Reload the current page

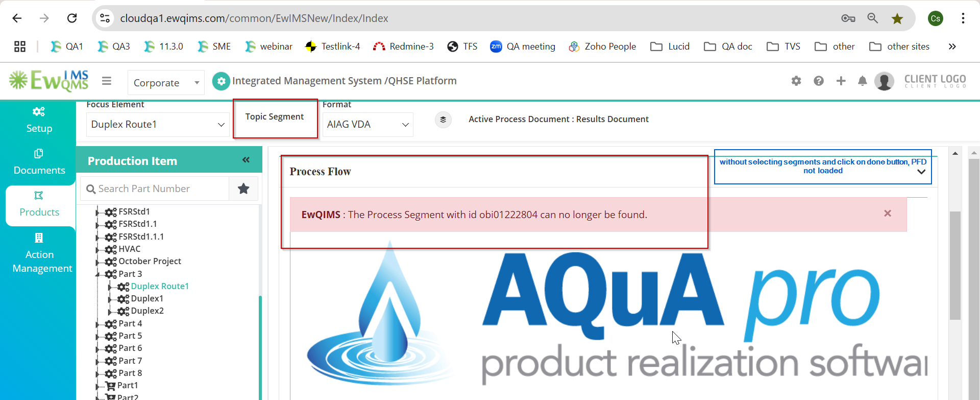[x=72, y=18]
